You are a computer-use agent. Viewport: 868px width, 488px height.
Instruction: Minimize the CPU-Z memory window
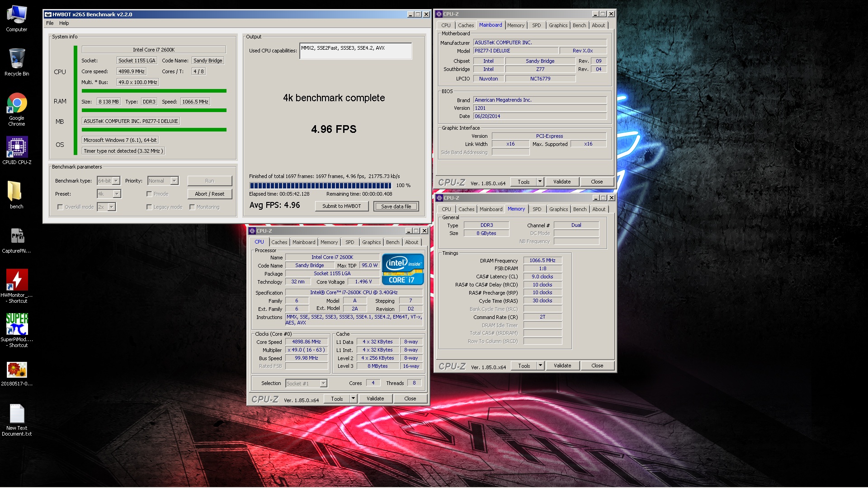tap(596, 198)
